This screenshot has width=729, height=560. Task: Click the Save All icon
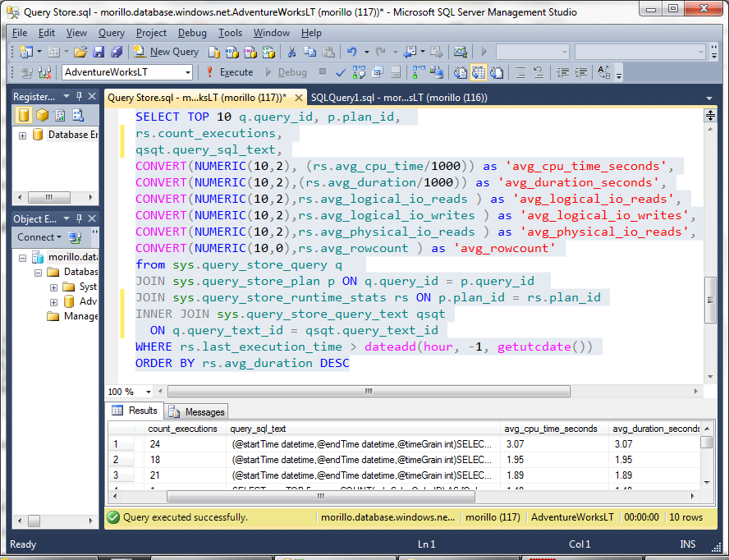point(117,52)
